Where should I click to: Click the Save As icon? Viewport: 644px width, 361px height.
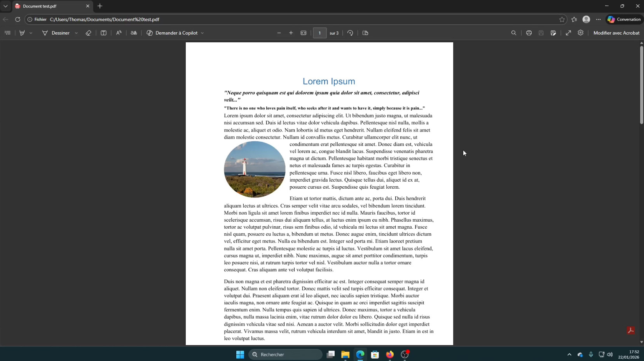553,33
